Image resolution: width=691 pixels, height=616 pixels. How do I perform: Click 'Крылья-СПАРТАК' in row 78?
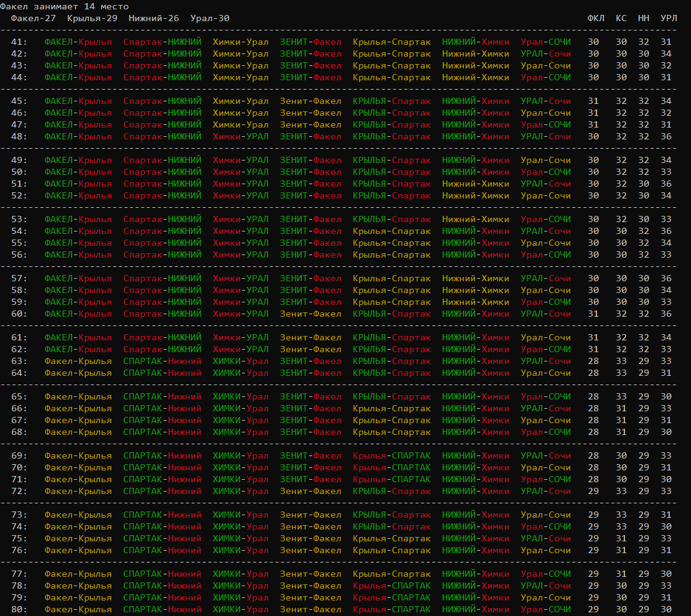[x=392, y=586]
